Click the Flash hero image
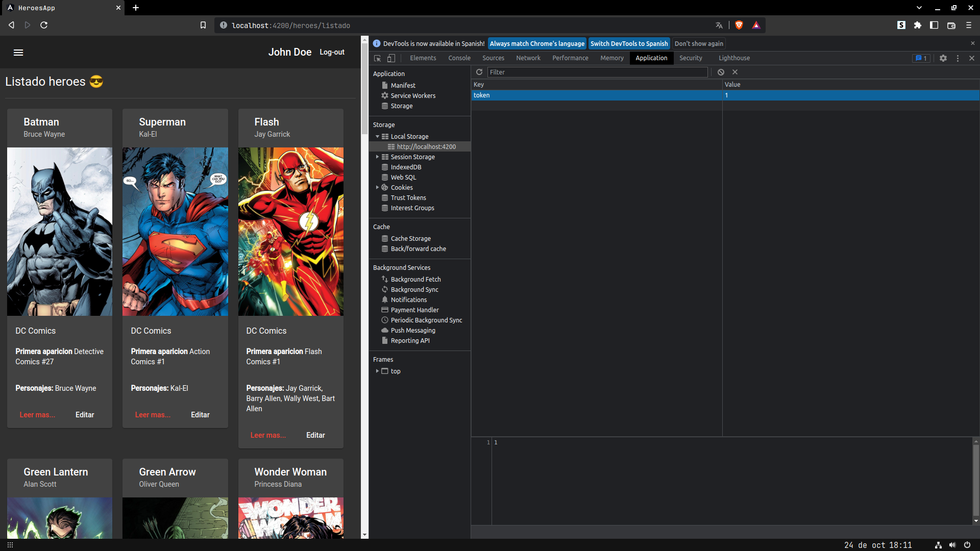 (x=290, y=232)
